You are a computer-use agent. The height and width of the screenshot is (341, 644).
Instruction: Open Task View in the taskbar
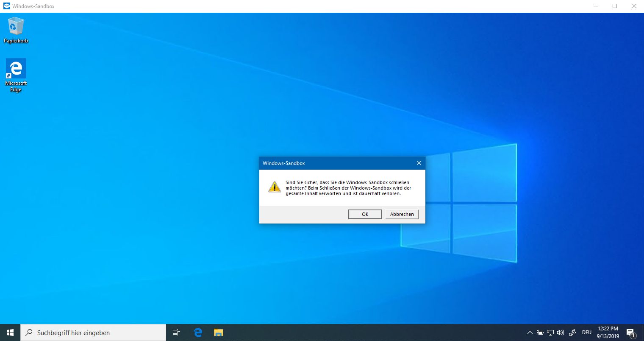coord(176,333)
